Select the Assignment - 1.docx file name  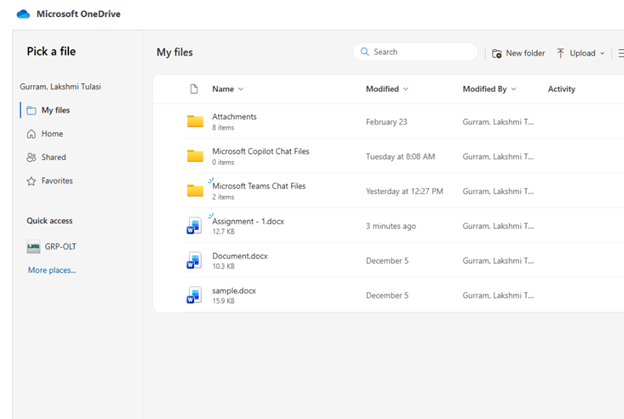pyautogui.click(x=248, y=221)
